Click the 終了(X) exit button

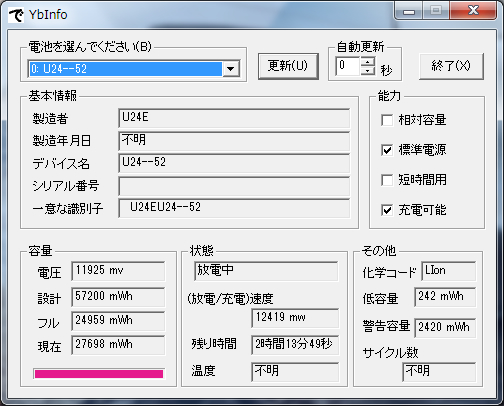[451, 66]
